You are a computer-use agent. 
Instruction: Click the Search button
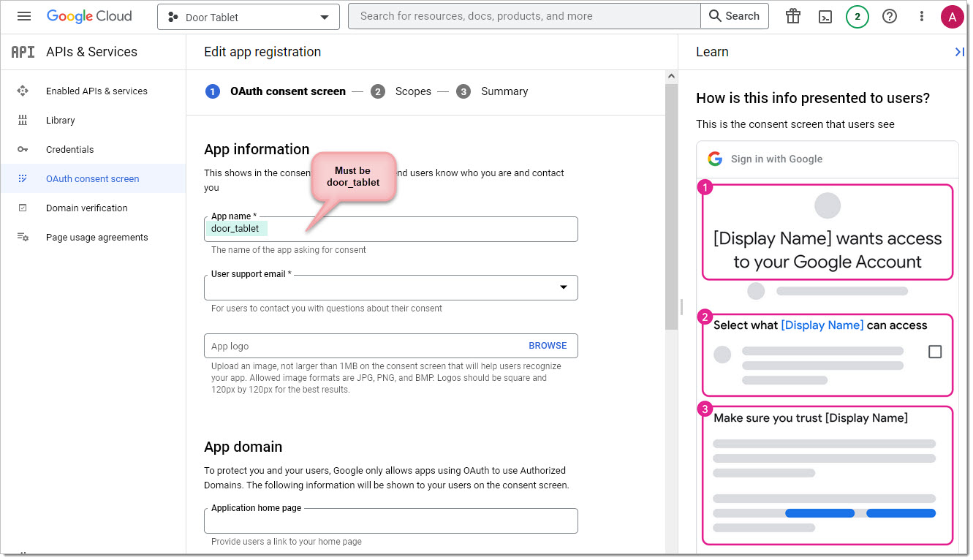click(734, 16)
